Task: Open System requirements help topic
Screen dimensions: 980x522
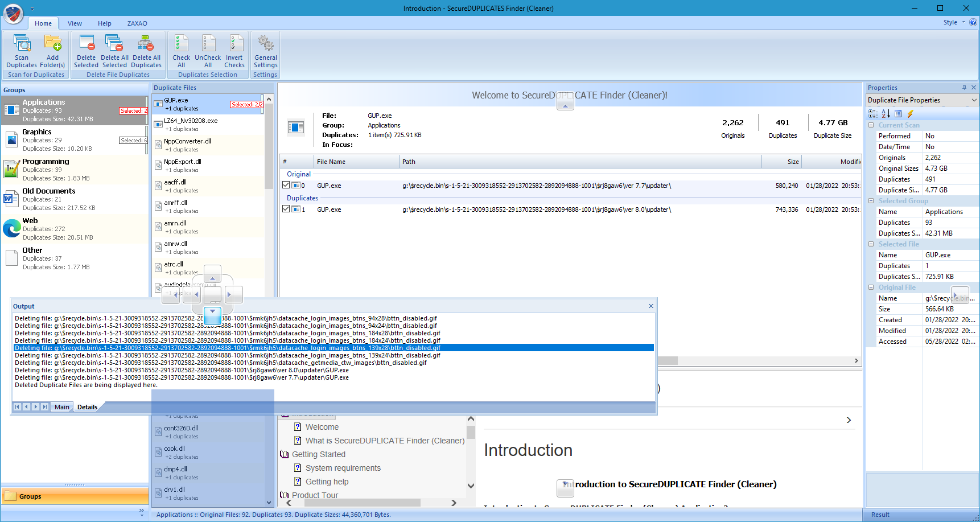Action: [343, 468]
